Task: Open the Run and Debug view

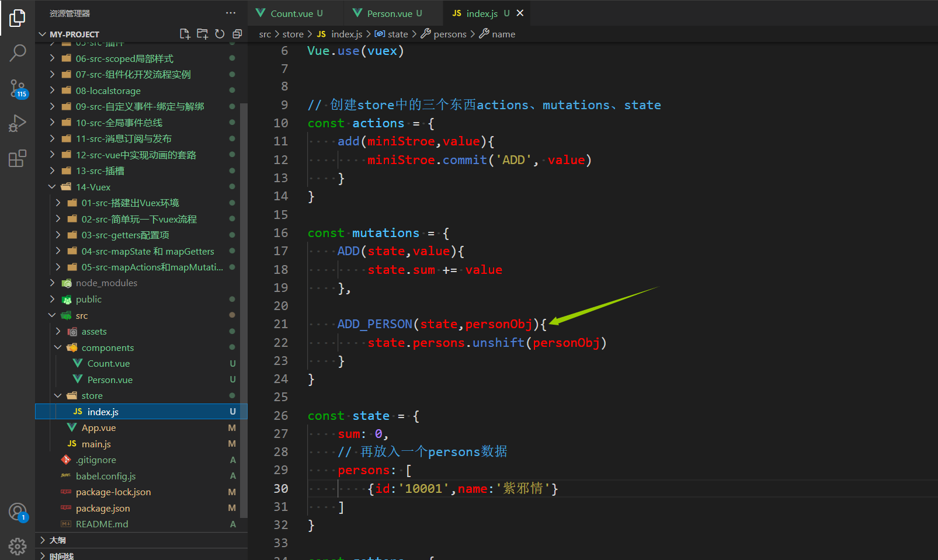Action: (18, 123)
